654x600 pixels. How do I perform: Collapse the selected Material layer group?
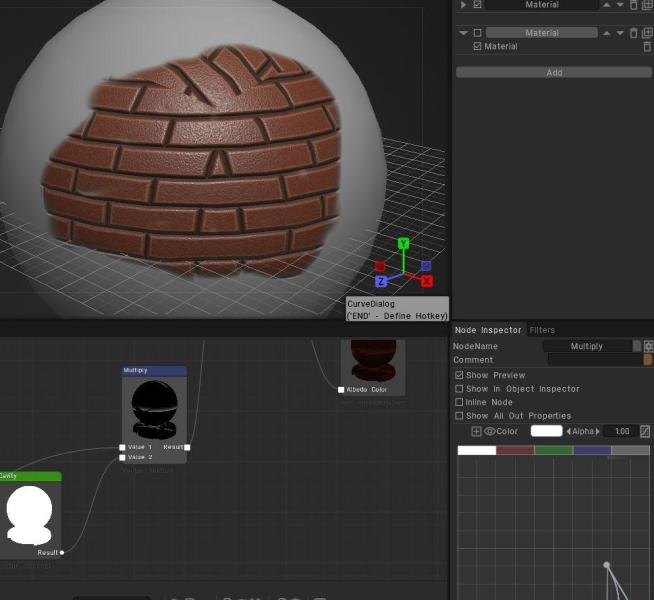point(463,33)
